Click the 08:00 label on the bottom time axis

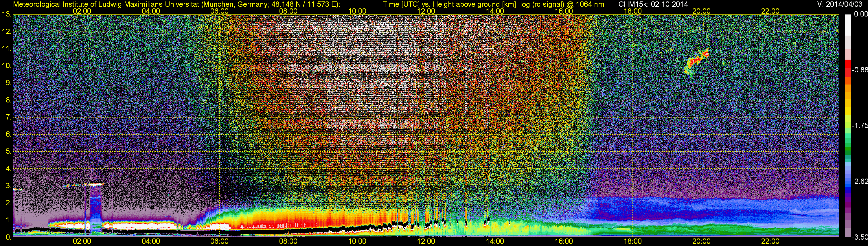click(x=288, y=241)
